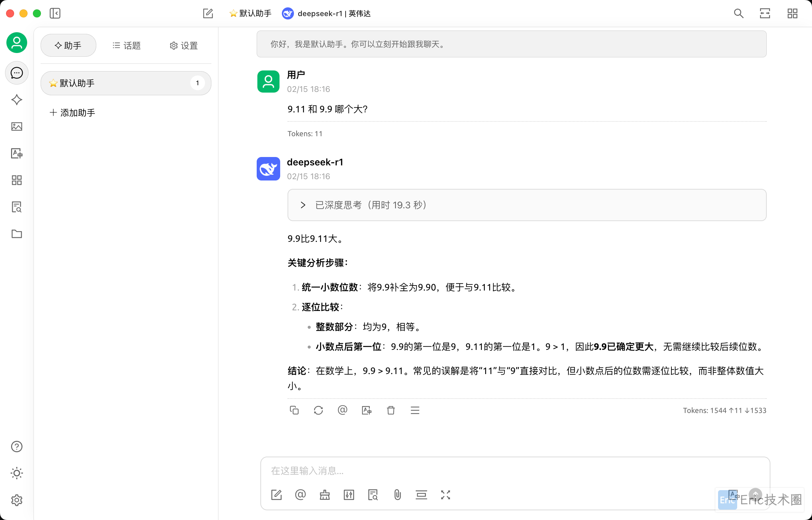This screenshot has height=520, width=812.
Task: Copy the deepseek-r1 reply
Action: pos(294,410)
